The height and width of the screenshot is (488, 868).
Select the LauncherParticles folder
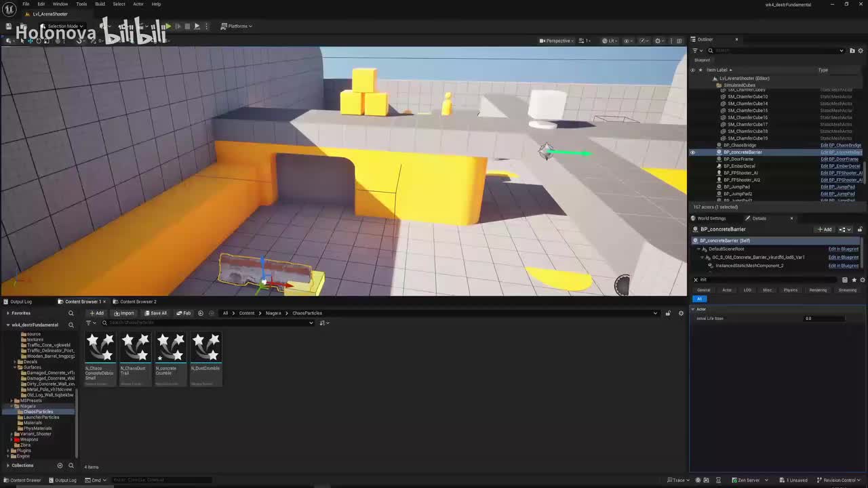pos(41,417)
